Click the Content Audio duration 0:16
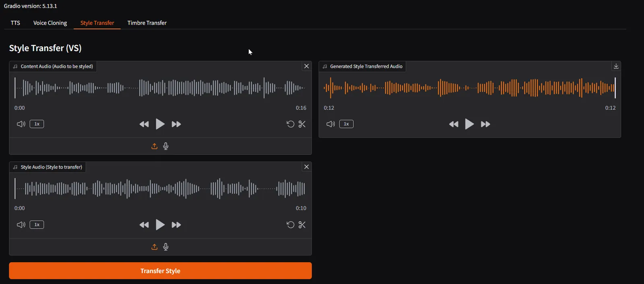This screenshot has height=284, width=644. coord(301,108)
